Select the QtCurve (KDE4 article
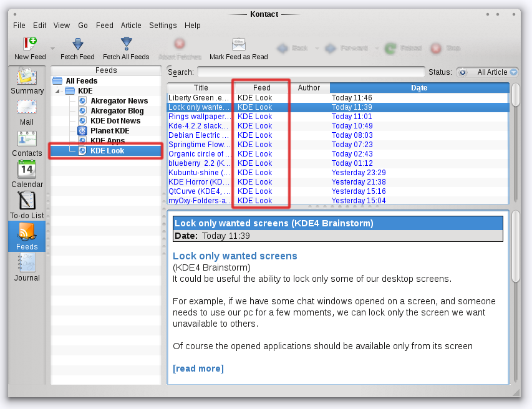Screen dimensions: 532x409 point(338,191)
